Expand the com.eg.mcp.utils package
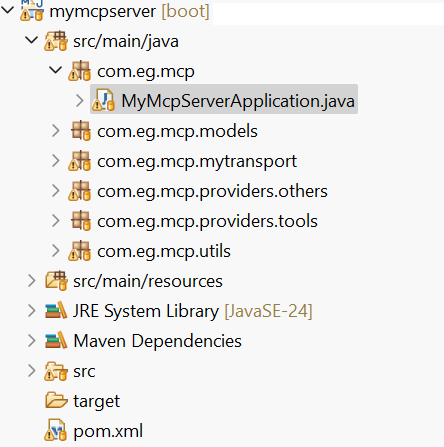This screenshot has height=447, width=444. pos(56,251)
